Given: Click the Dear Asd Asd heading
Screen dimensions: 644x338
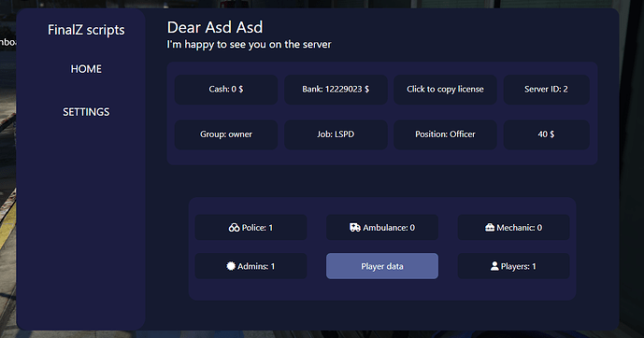Looking at the screenshot, I should tap(215, 27).
